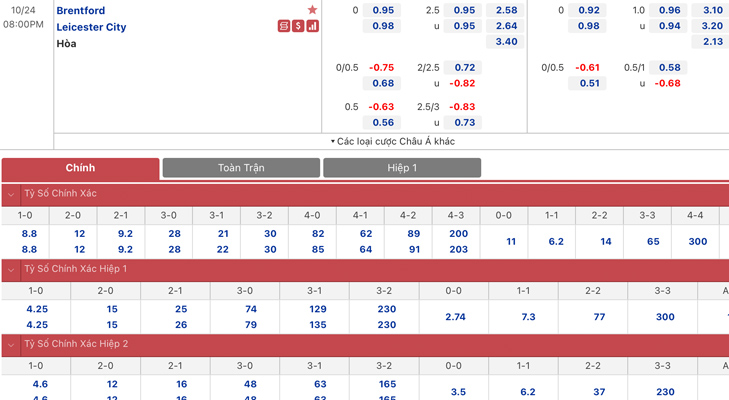This screenshot has height=400, width=729.
Task: Choose handicap odds 0.68
Action: click(383, 84)
